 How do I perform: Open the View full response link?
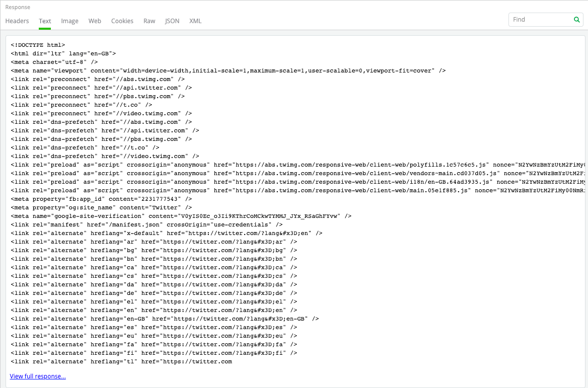point(38,376)
